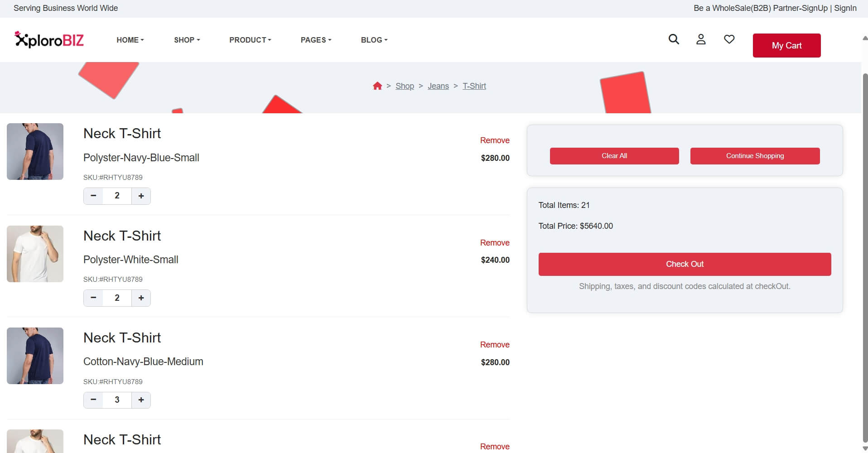Viewport: 868px width, 453px height.
Task: Decrease quantity of Polyster-Navy-Blue-Small shirt
Action: [x=93, y=196]
